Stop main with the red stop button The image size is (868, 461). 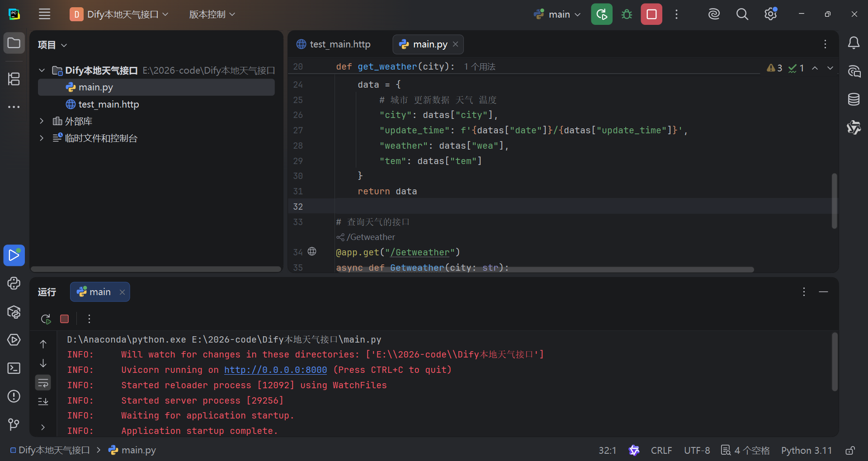(651, 14)
